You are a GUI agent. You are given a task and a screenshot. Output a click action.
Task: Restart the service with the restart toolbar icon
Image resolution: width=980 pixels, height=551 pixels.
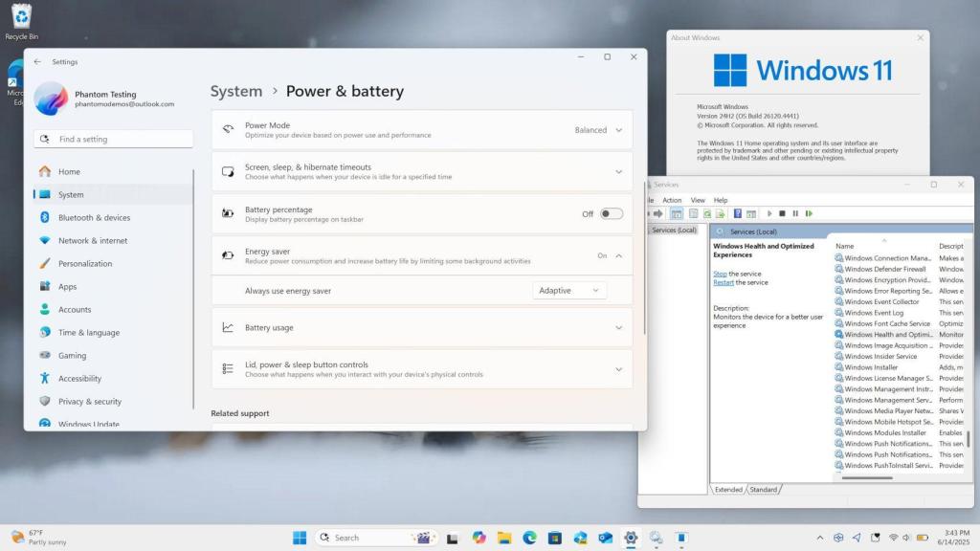(809, 213)
